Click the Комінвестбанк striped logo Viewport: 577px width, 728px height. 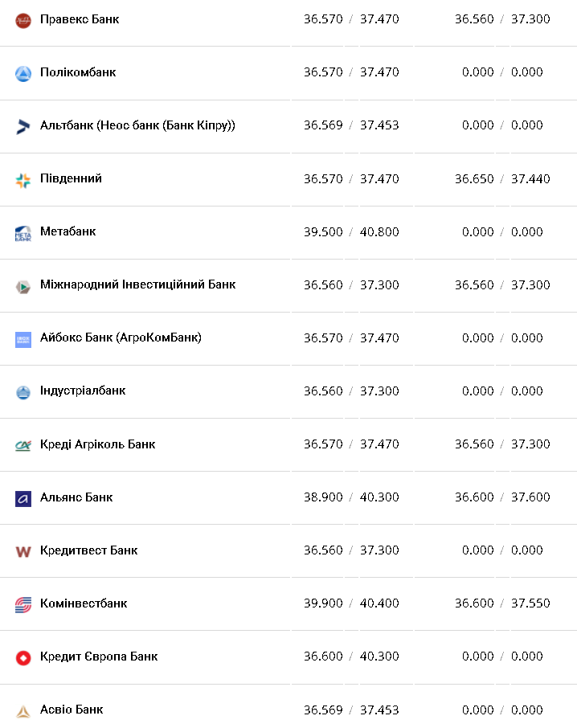23,604
